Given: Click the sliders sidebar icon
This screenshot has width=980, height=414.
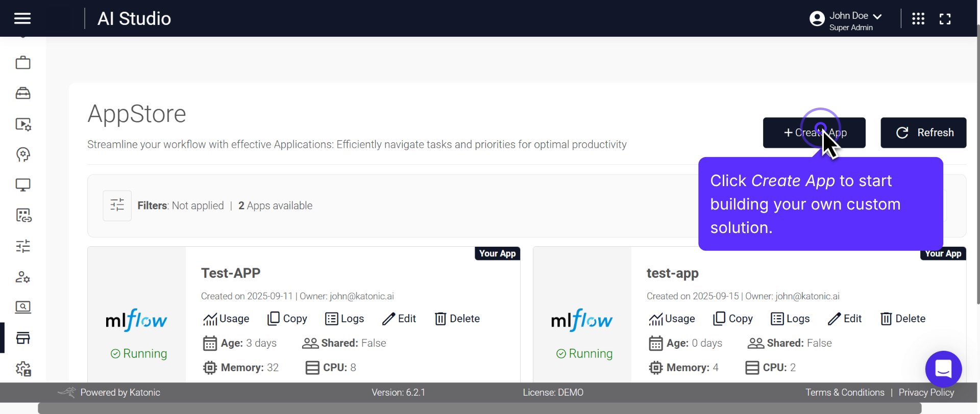Looking at the screenshot, I should (23, 246).
